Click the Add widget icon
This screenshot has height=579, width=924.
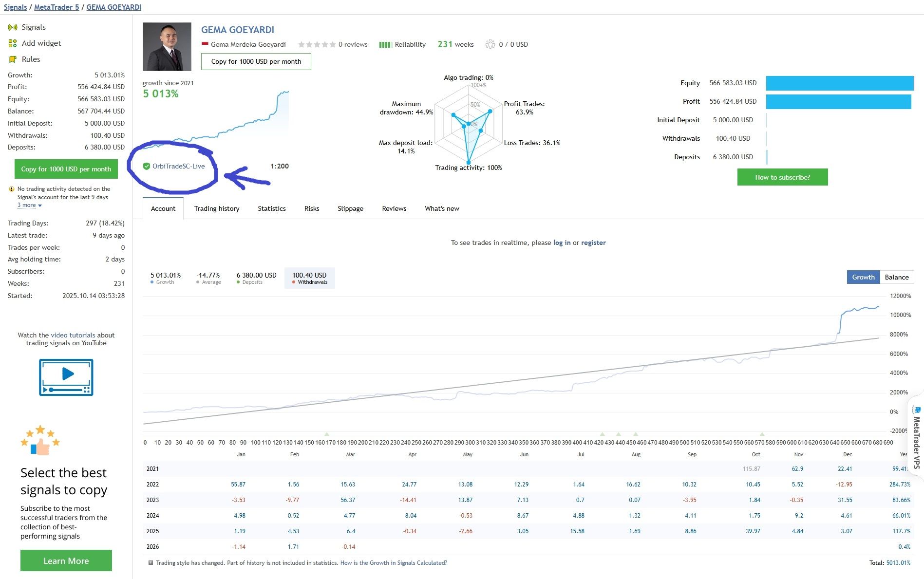click(x=13, y=43)
